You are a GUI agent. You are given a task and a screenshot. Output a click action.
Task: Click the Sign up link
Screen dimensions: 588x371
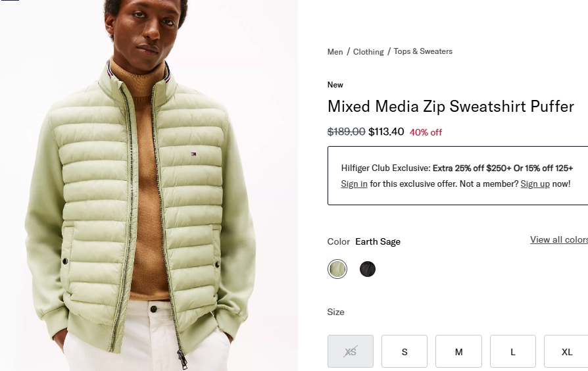pos(535,184)
